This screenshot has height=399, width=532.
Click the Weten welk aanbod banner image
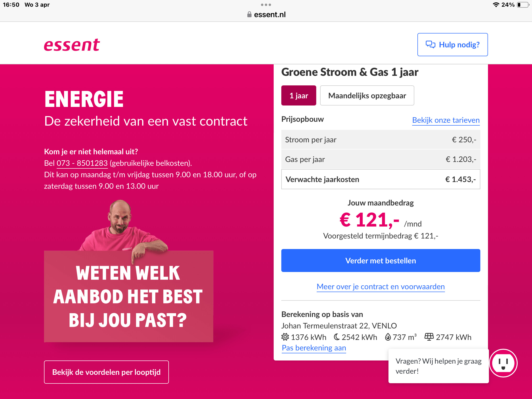pyautogui.click(x=128, y=271)
